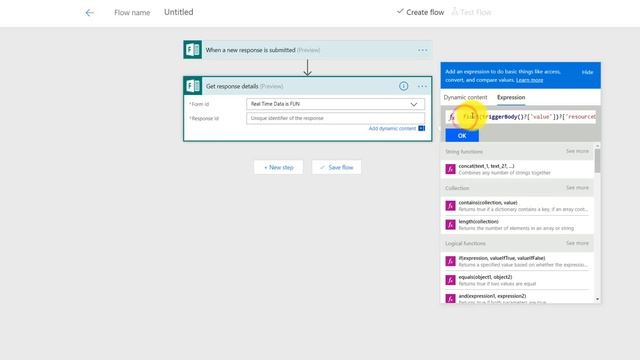Click the Response id input field
Image resolution: width=640 pixels, height=360 pixels.
tap(336, 118)
